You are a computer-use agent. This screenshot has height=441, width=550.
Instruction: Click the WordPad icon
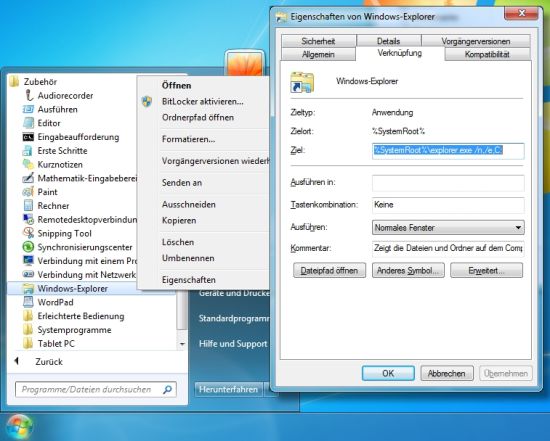28,302
